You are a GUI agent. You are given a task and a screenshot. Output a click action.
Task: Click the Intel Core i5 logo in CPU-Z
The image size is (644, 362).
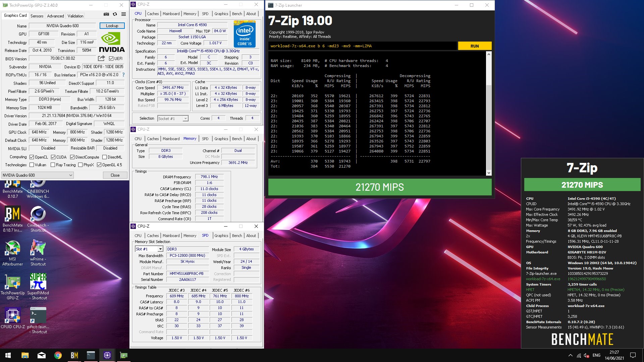pos(245,34)
